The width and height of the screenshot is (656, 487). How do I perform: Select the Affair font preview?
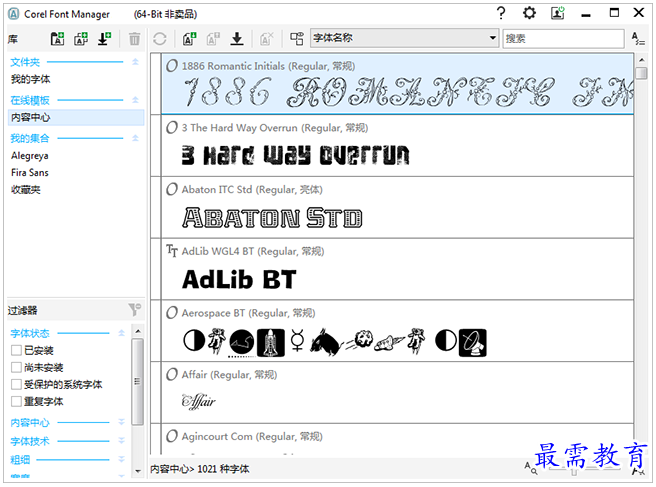pyautogui.click(x=199, y=401)
